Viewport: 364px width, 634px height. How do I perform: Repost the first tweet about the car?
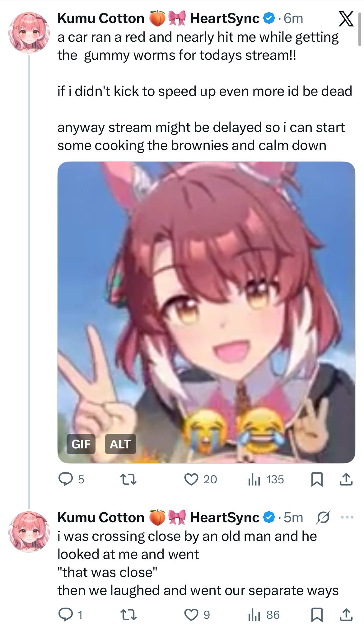128,479
